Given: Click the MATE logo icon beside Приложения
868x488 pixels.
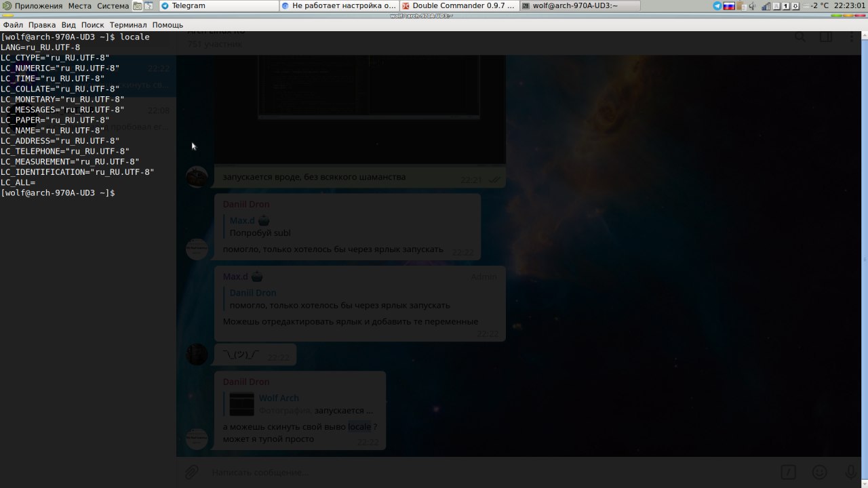Looking at the screenshot, I should pyautogui.click(x=7, y=5).
